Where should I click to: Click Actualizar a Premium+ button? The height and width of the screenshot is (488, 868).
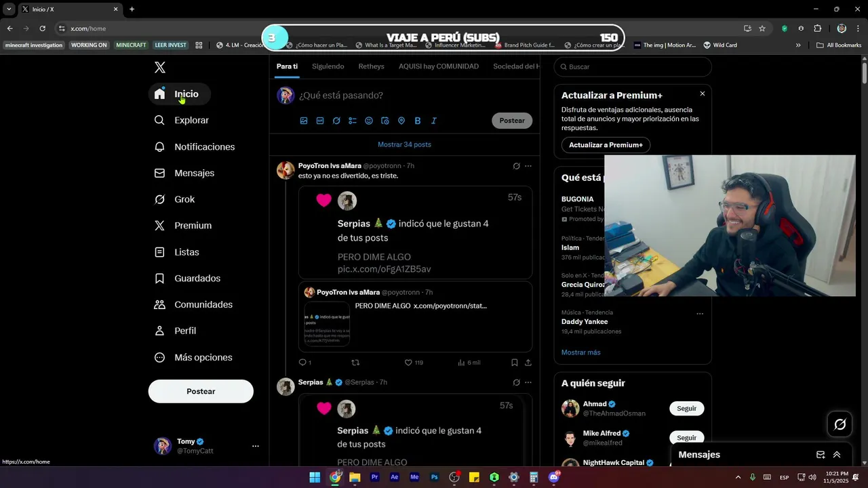click(x=606, y=145)
